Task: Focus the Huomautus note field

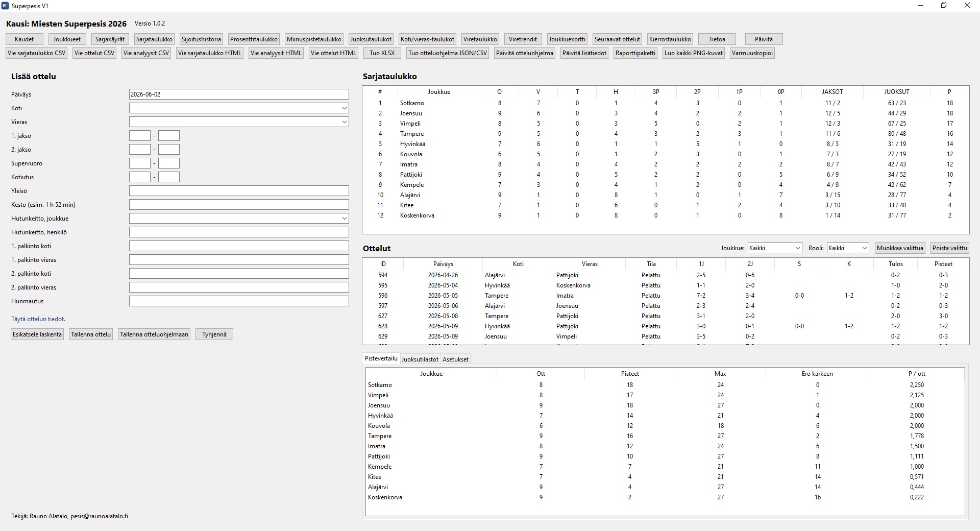Action: [239, 301]
